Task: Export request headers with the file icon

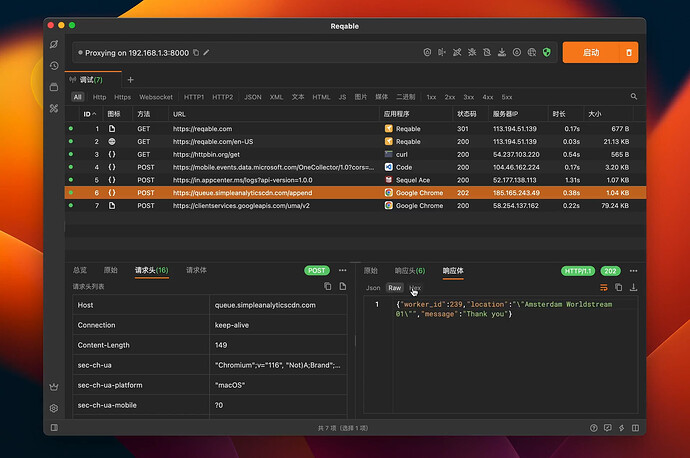Action: click(342, 286)
